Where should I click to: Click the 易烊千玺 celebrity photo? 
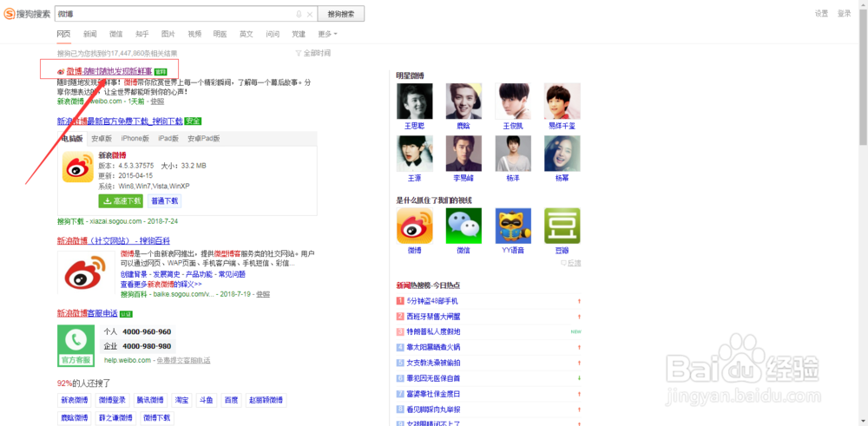(562, 102)
